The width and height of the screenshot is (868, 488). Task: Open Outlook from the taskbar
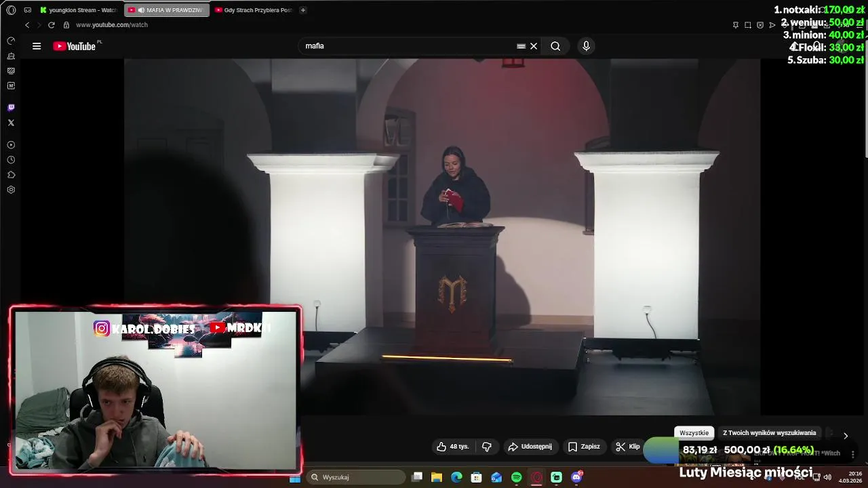tap(496, 478)
